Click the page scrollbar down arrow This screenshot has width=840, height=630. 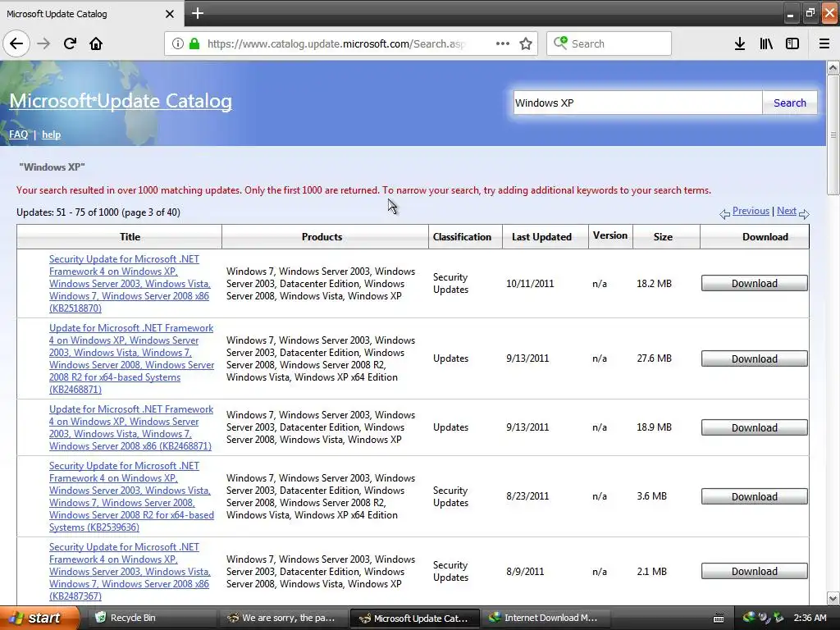click(x=833, y=598)
